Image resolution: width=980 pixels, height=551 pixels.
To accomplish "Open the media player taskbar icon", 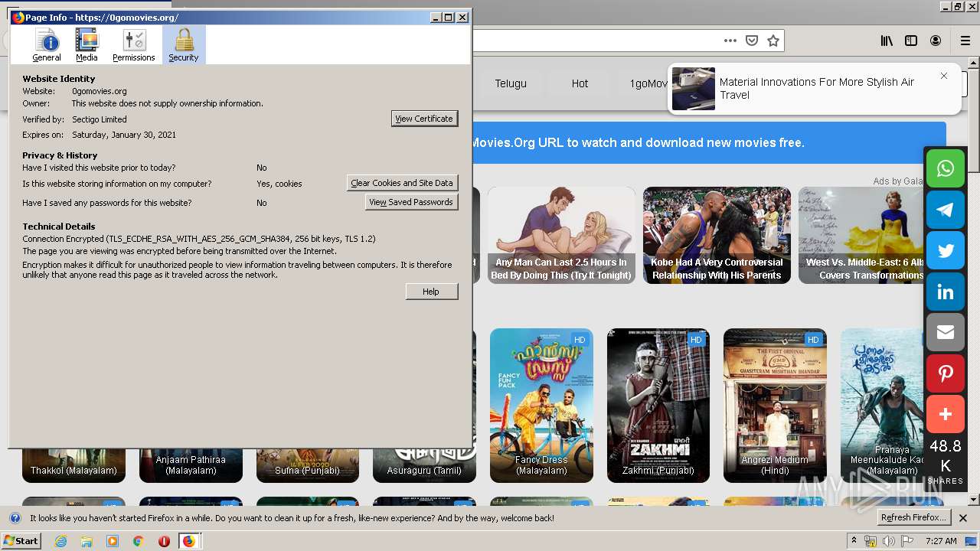I will point(113,541).
